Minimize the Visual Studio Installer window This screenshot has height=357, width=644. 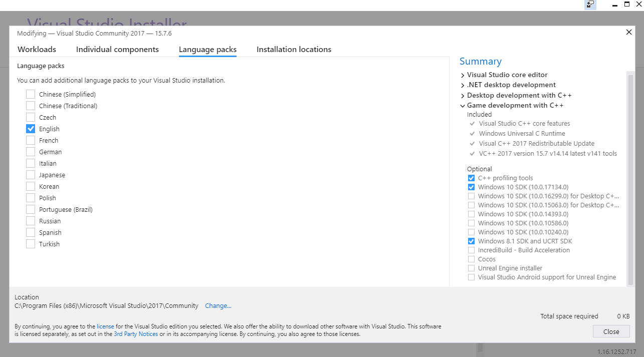615,5
